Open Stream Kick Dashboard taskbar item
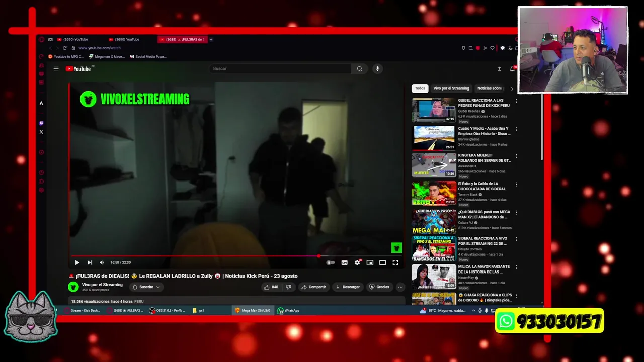This screenshot has height=362, width=644. [82, 310]
